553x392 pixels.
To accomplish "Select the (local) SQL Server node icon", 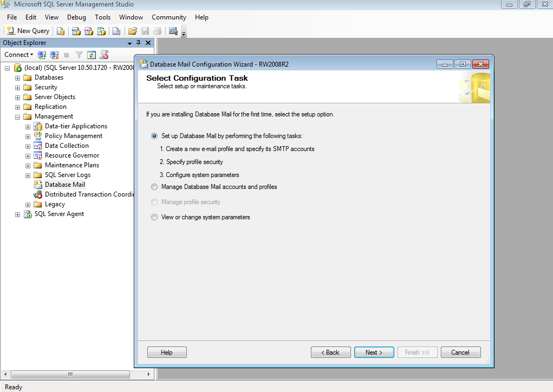I will pos(18,68).
